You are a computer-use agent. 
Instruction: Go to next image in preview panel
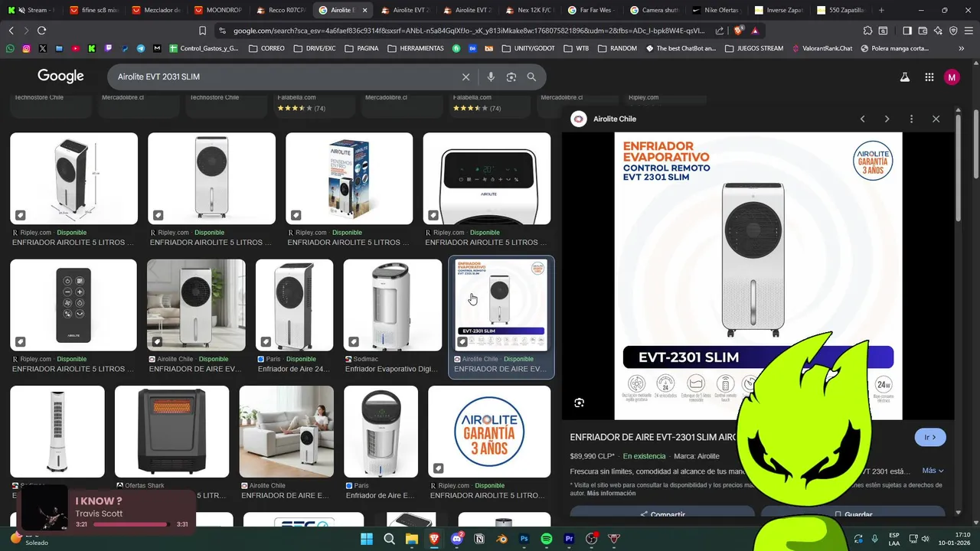pos(887,119)
